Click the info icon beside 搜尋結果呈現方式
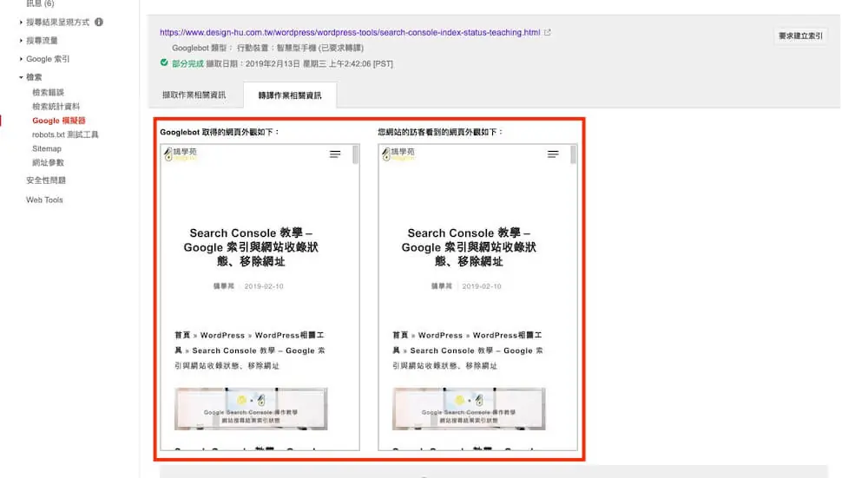 pyautogui.click(x=99, y=23)
